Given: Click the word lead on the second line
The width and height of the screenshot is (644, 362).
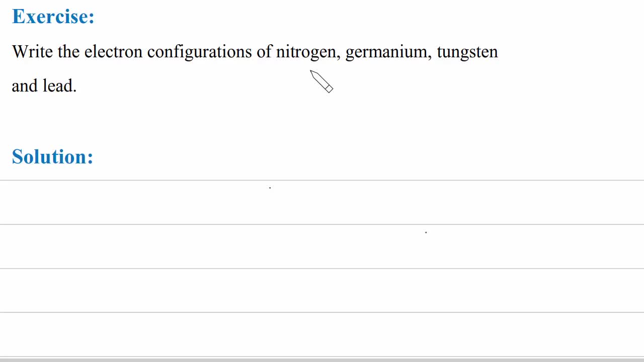Looking at the screenshot, I should tap(59, 86).
